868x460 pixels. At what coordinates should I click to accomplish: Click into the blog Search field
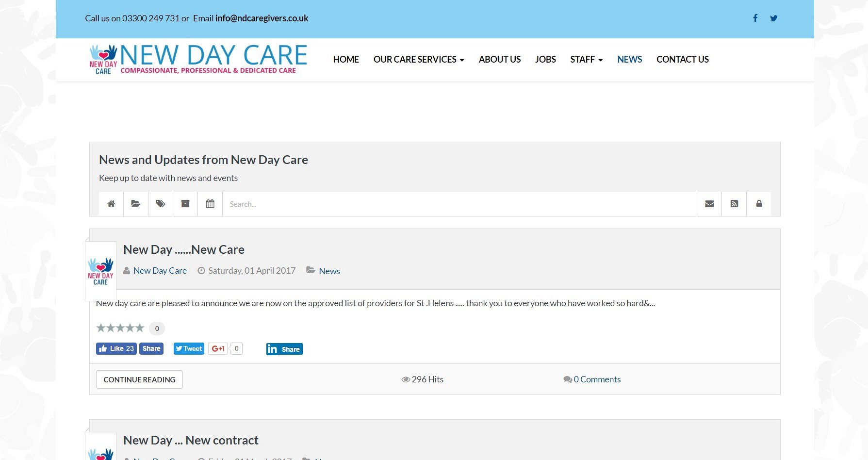[459, 204]
